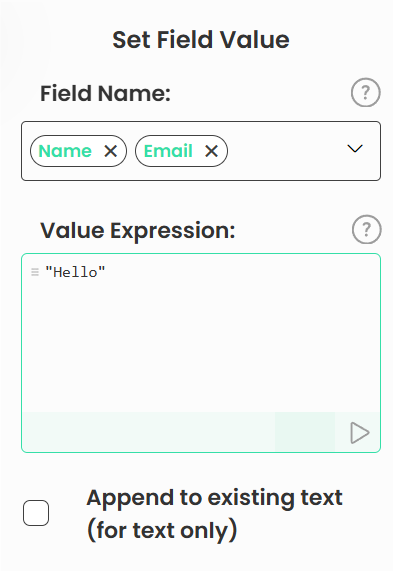Click the "(for text only)" note
The height and width of the screenshot is (571, 393).
pyautogui.click(x=162, y=530)
